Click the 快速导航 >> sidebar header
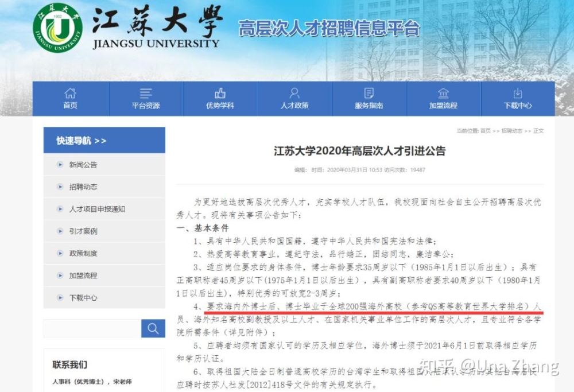This screenshot has width=574, height=392. click(104, 140)
